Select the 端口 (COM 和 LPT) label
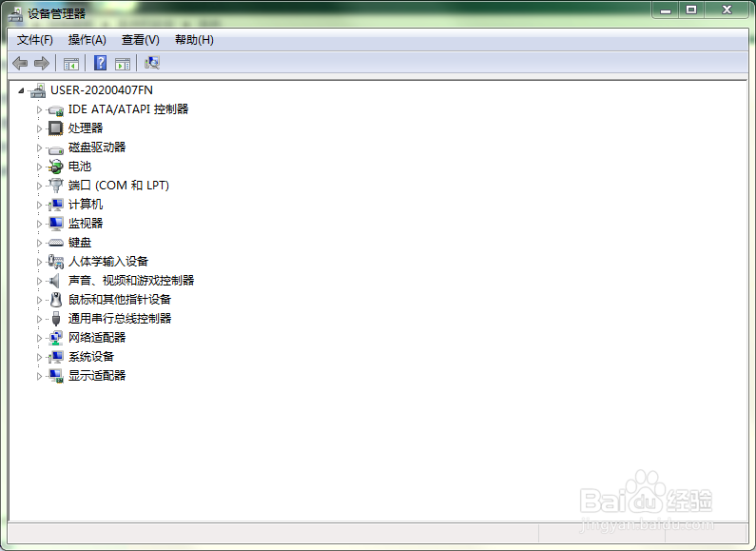The image size is (756, 551). point(119,186)
